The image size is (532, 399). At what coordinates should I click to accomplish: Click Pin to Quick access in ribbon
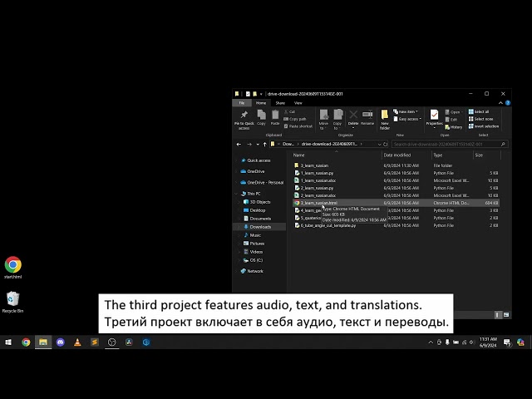(244, 120)
